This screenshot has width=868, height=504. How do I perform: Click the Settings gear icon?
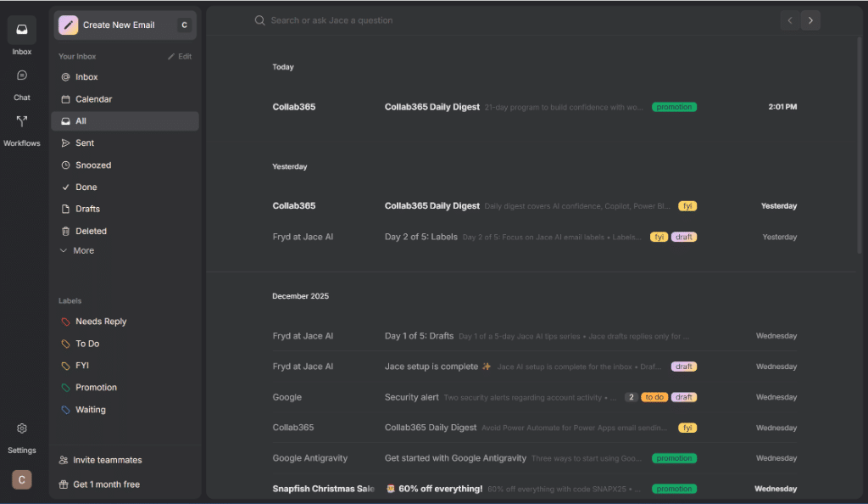click(22, 429)
